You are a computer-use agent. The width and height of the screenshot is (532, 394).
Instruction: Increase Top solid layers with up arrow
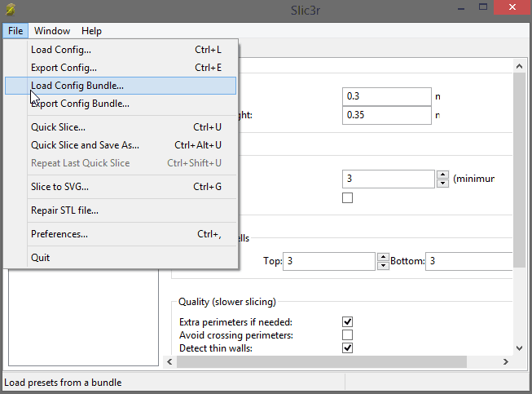coord(383,257)
